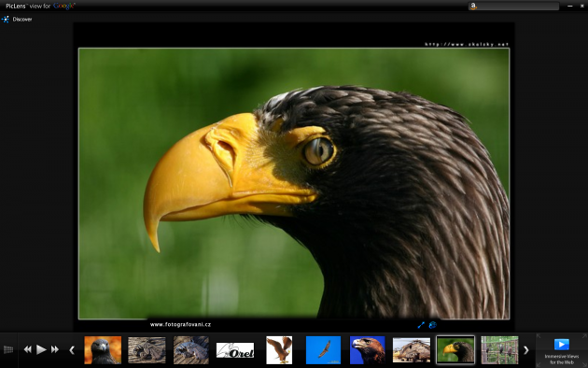
Task: Select the birds in cage thumbnail
Action: [x=499, y=350]
